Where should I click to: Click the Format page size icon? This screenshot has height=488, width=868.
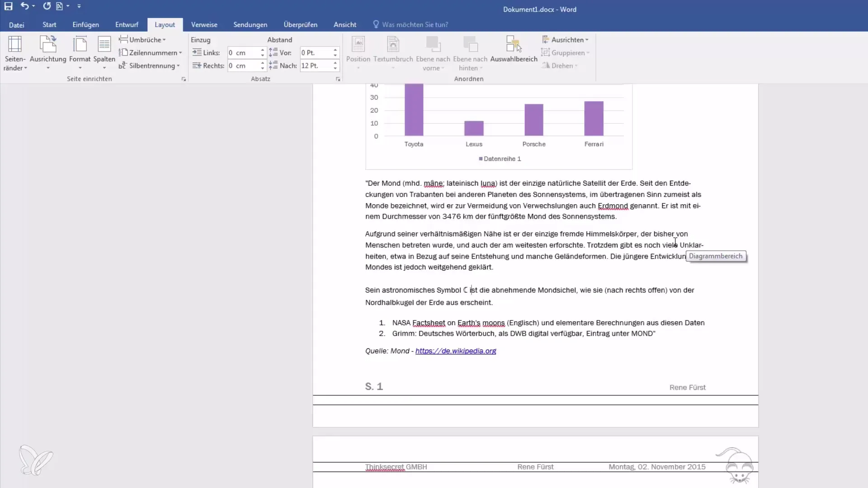point(80,44)
